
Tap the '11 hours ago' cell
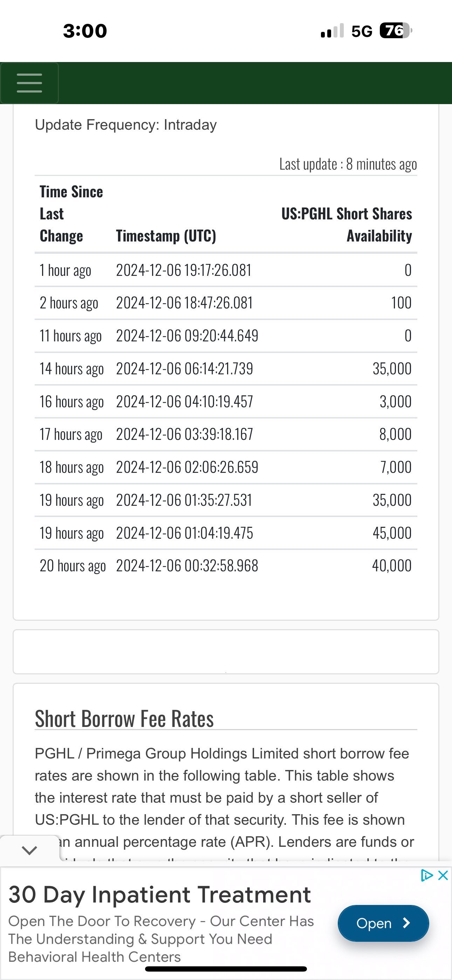point(71,336)
